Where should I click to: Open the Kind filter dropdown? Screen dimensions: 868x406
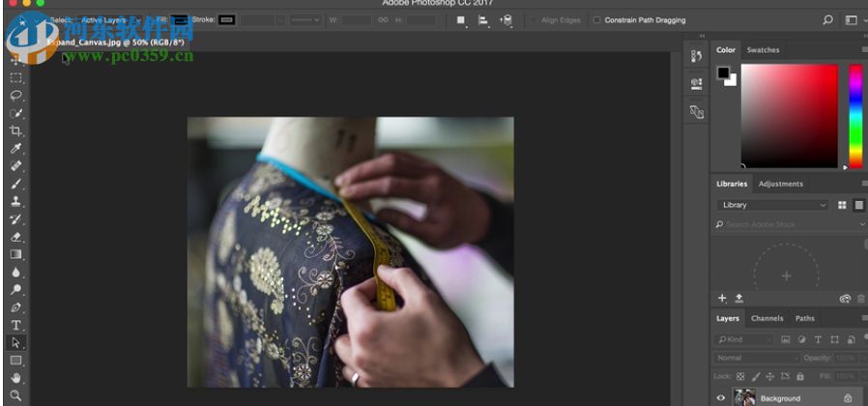tap(744, 339)
